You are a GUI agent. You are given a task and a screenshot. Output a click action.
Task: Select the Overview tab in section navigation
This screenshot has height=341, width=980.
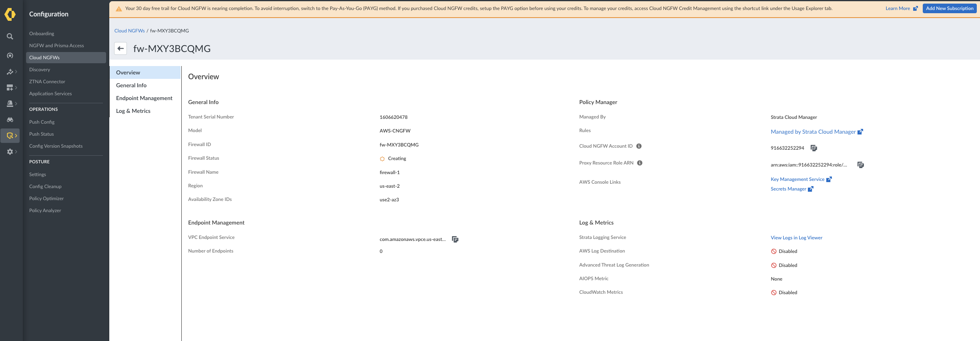(145, 72)
